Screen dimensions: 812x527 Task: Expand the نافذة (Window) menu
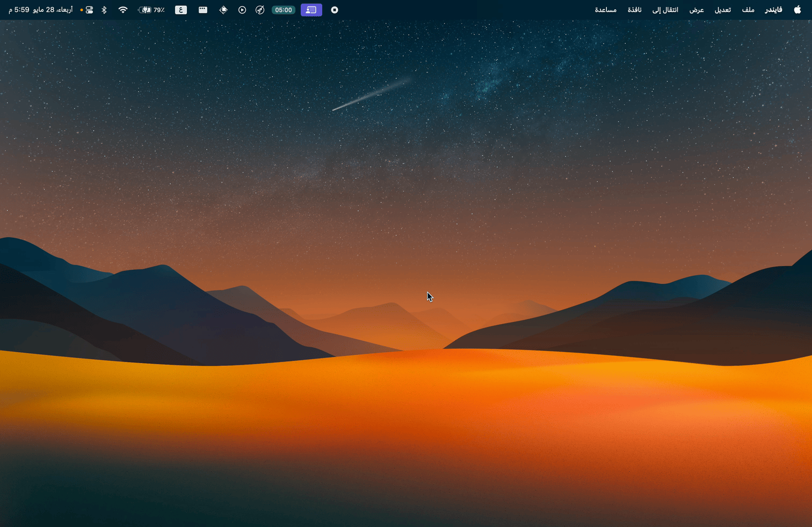coord(634,10)
